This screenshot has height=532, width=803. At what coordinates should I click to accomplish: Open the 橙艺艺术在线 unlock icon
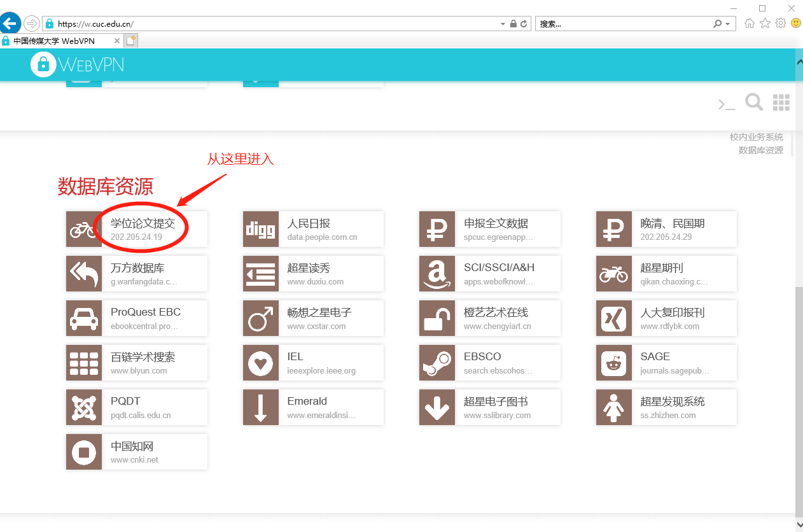pyautogui.click(x=437, y=318)
